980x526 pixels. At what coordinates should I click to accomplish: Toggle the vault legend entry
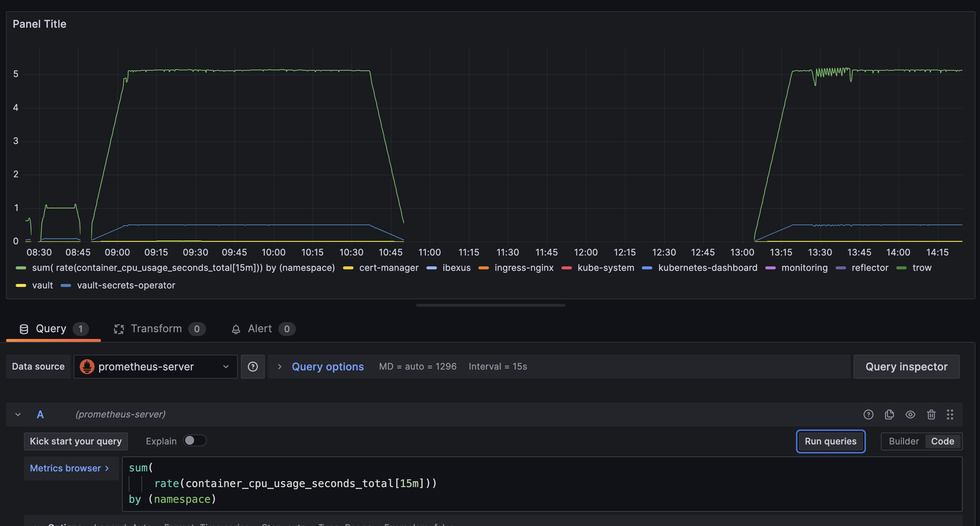[42, 285]
